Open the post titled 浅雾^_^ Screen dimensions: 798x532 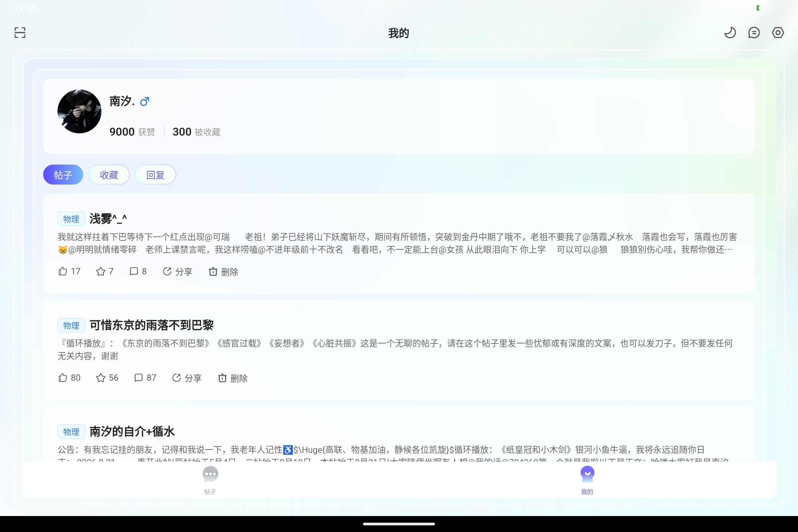tap(108, 219)
